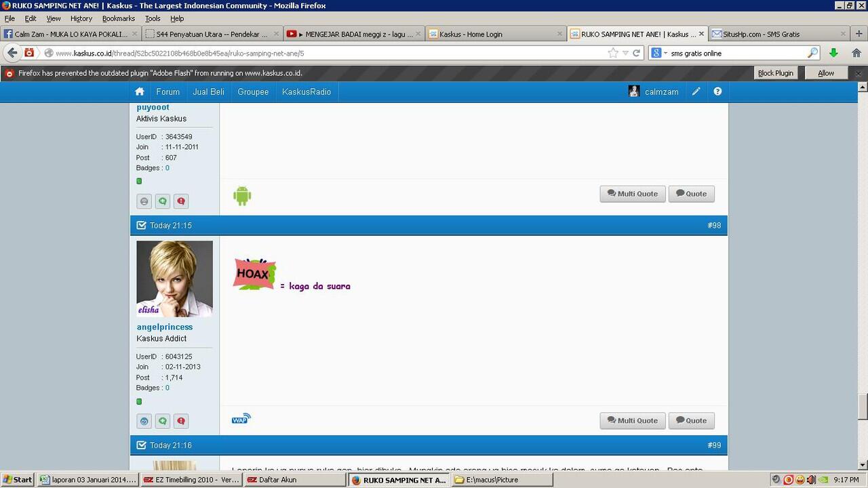
Task: Click calmzam user avatar in navbar
Action: pyautogui.click(x=634, y=91)
